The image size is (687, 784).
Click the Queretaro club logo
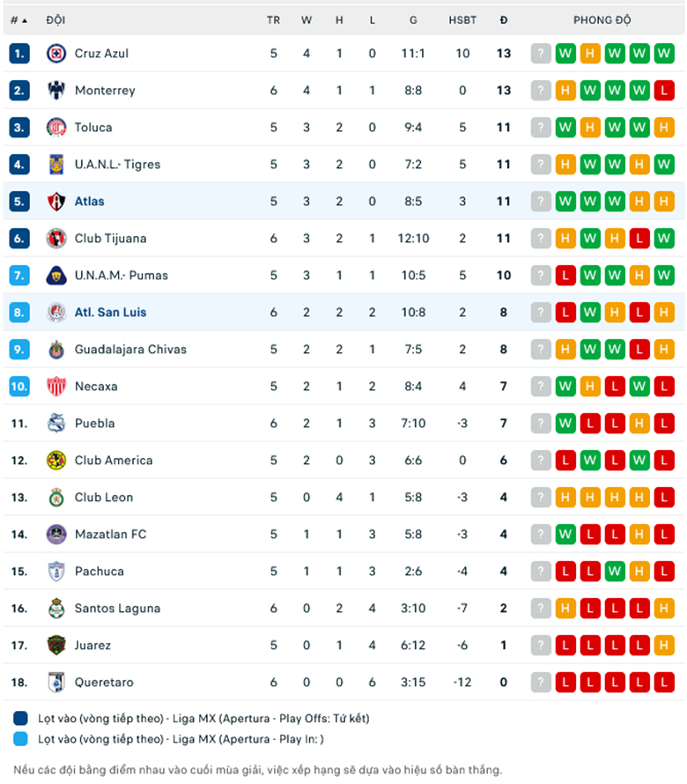56,683
